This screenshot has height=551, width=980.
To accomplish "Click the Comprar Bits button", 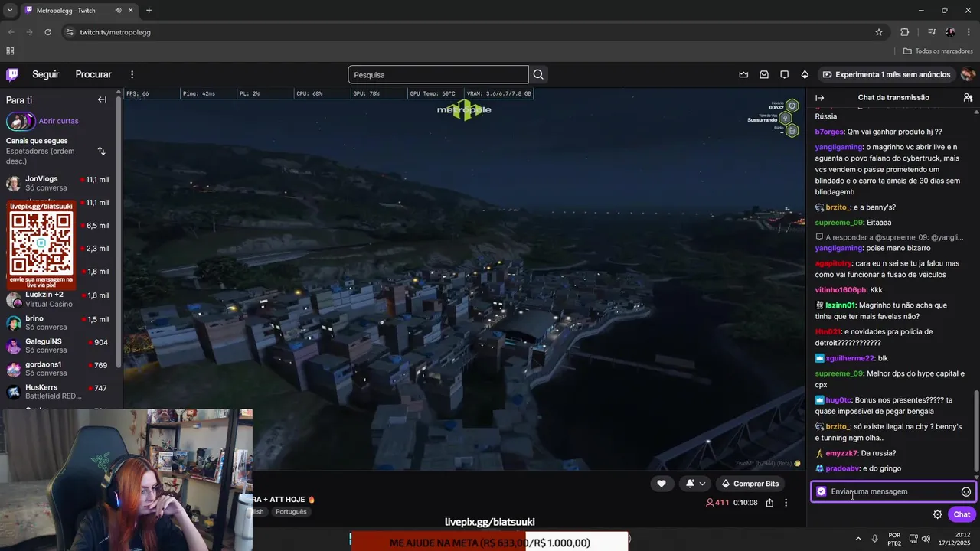I will pos(750,484).
